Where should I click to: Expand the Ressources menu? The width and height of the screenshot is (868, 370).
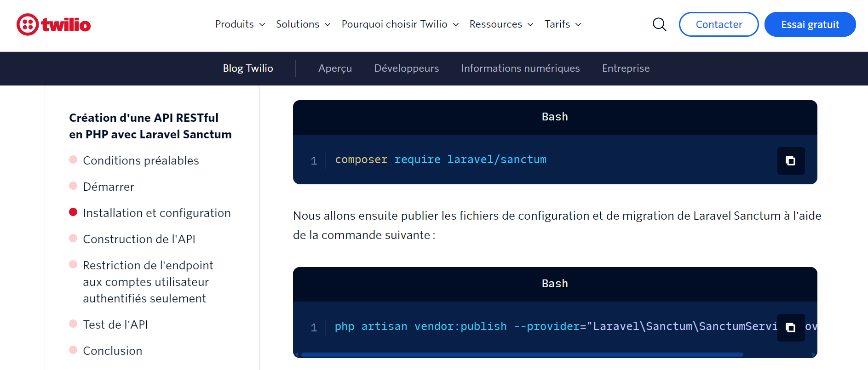point(501,24)
